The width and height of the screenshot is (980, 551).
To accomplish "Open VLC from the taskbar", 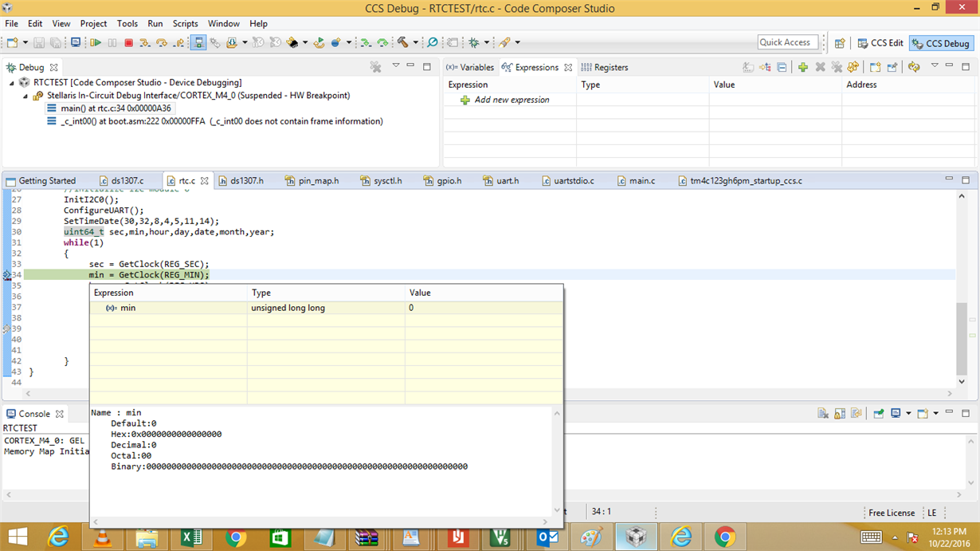I will pos(103,537).
